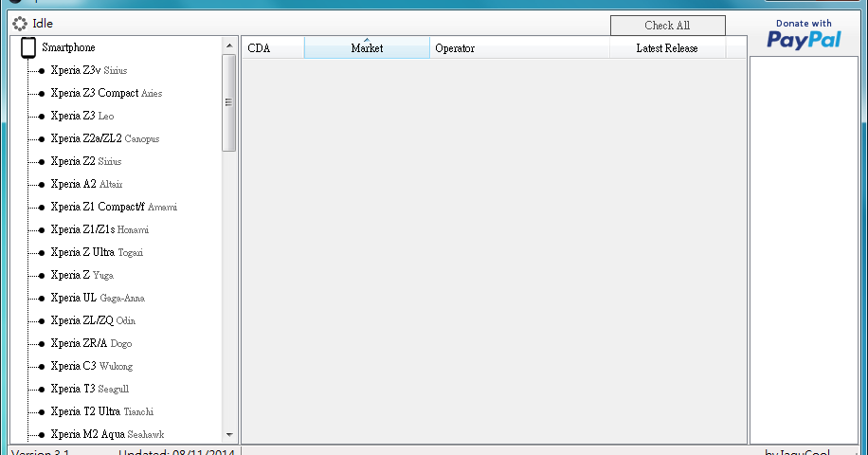Sort by the Latest Release column header
The width and height of the screenshot is (868, 455).
(x=667, y=48)
